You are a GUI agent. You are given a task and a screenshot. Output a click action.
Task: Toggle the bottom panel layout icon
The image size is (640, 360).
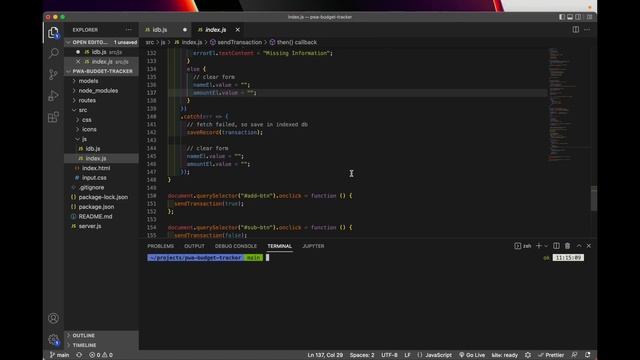[x=570, y=17]
